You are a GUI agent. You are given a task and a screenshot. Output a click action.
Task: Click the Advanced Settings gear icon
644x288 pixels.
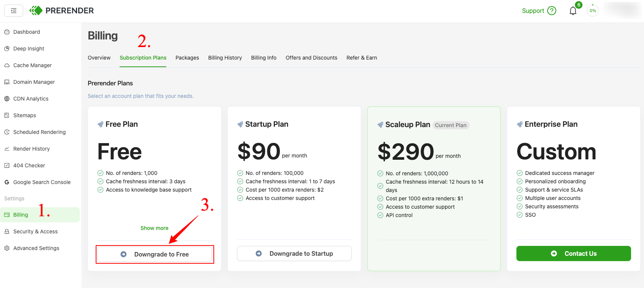click(x=7, y=248)
